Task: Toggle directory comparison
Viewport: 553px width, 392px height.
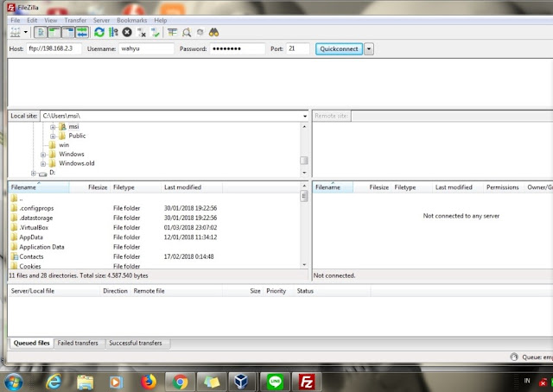Action: pyautogui.click(x=187, y=33)
